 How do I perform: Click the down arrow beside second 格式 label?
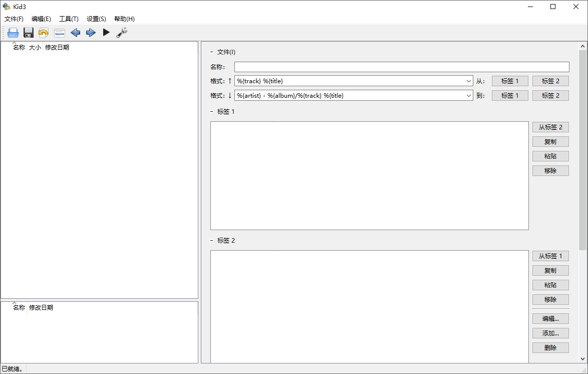230,96
